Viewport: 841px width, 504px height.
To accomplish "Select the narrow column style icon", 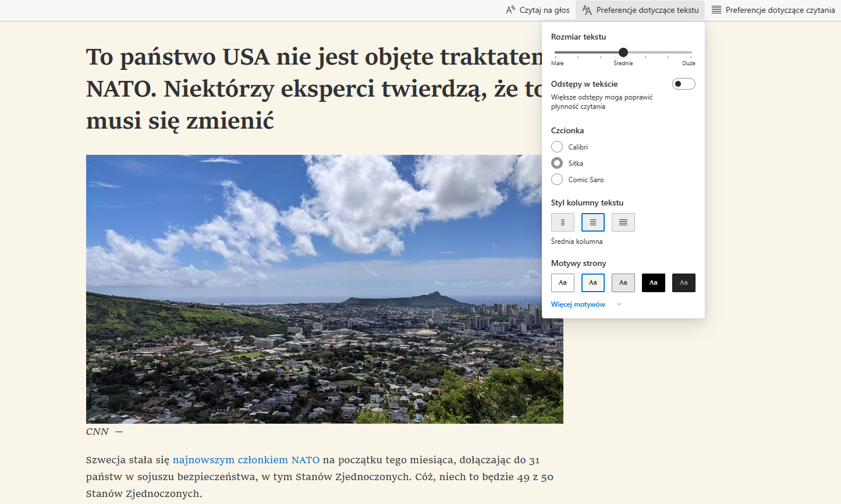I will (563, 222).
